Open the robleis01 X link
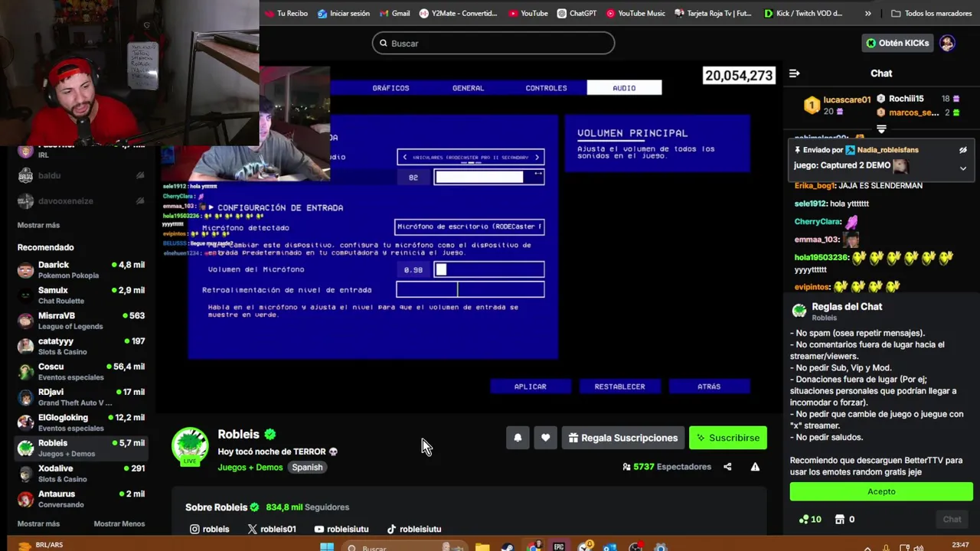 pos(272,529)
